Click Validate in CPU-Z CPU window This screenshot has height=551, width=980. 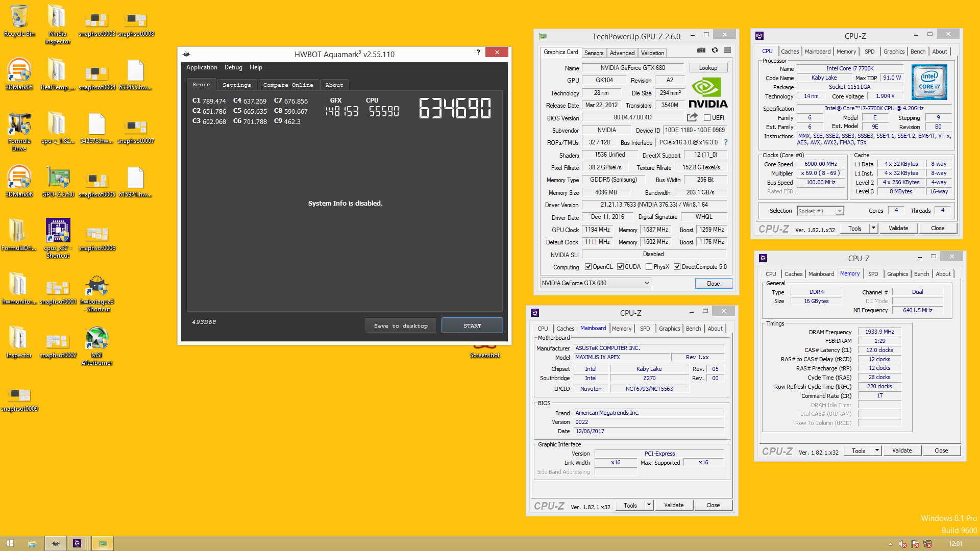[898, 228]
